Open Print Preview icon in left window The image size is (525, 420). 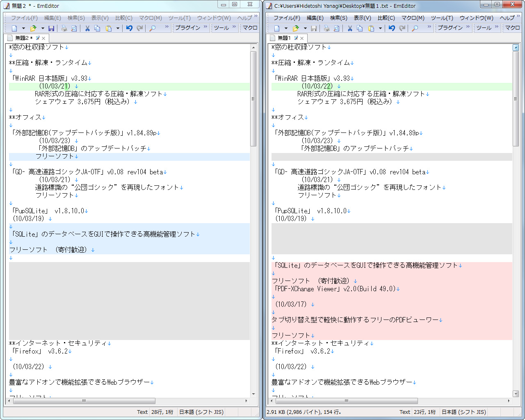click(74, 28)
